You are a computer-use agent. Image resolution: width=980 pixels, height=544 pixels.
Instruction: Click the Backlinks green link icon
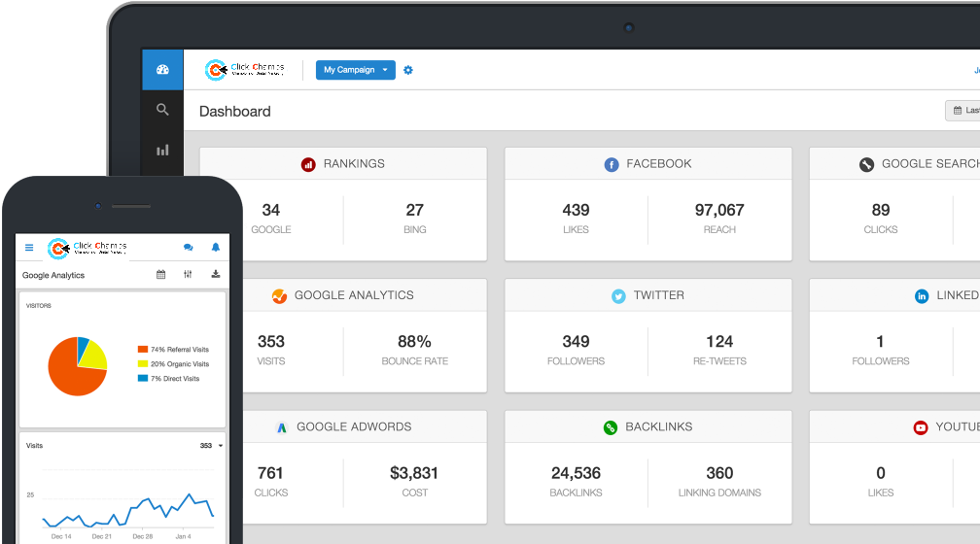coord(610,427)
